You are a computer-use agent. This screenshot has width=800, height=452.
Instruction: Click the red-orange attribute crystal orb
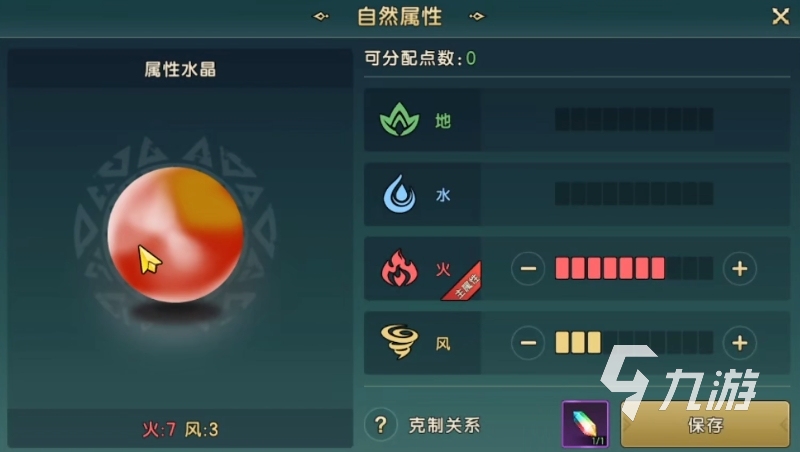click(x=175, y=235)
